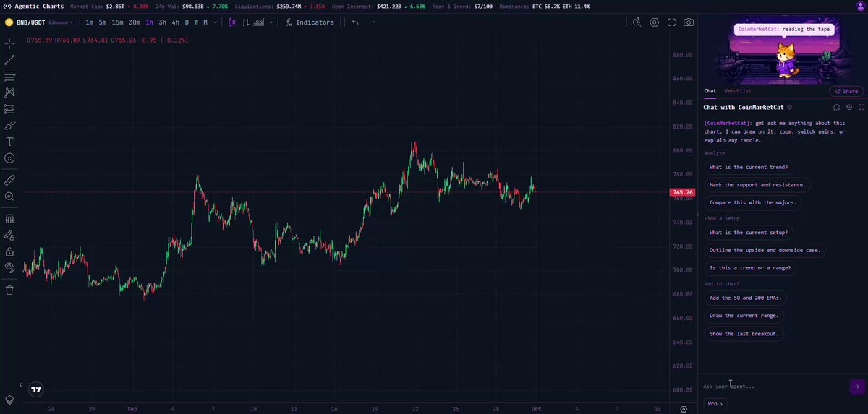
Task: Click info icon beside Chat with CoinMarketCat
Action: click(789, 107)
